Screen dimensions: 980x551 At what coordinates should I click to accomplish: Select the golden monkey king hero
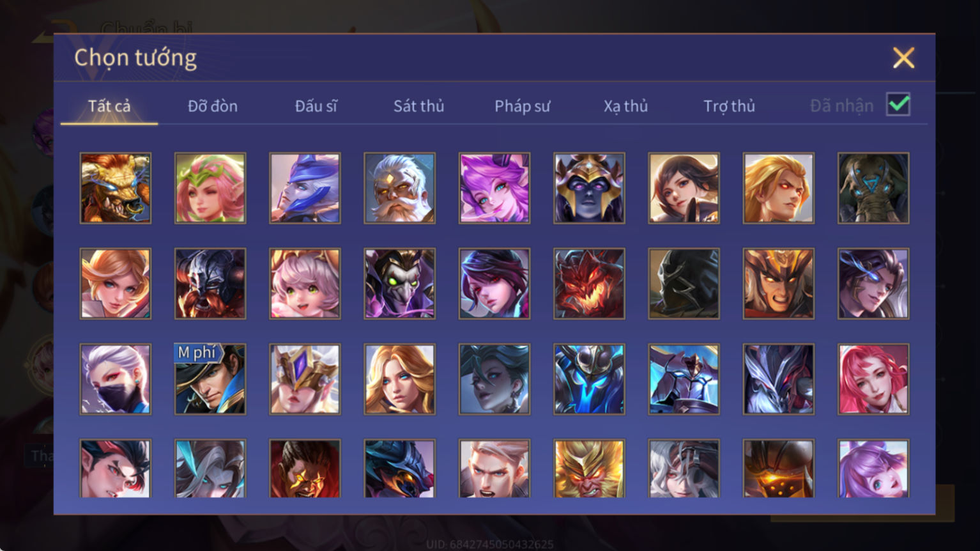coord(589,469)
